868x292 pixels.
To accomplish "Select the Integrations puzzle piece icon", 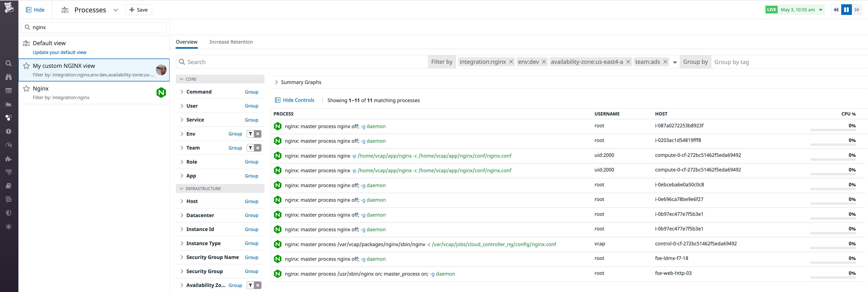I will [x=8, y=158].
